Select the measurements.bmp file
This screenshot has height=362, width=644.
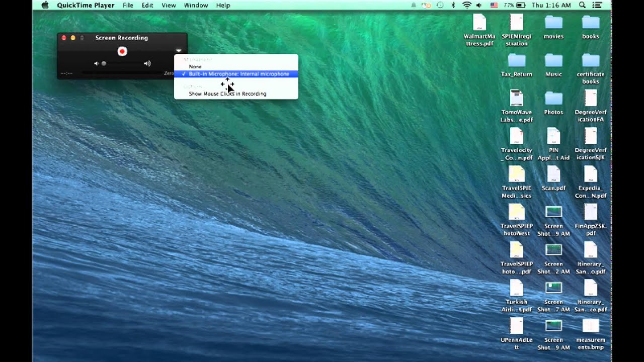[591, 334]
